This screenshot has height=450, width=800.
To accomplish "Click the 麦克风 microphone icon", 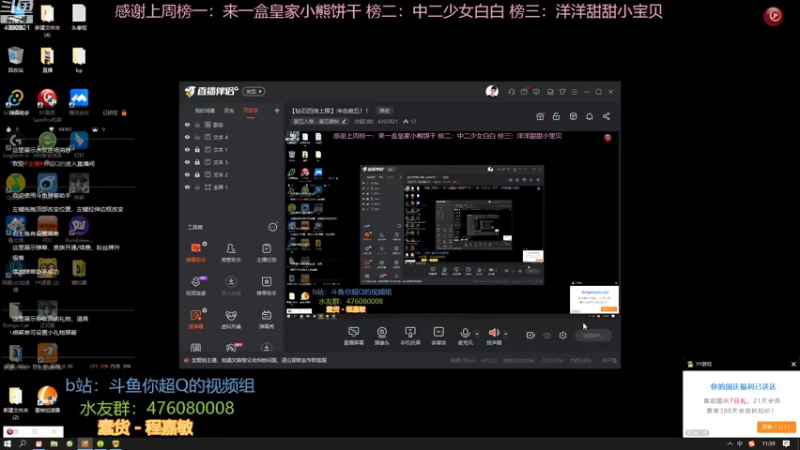I will [x=465, y=333].
